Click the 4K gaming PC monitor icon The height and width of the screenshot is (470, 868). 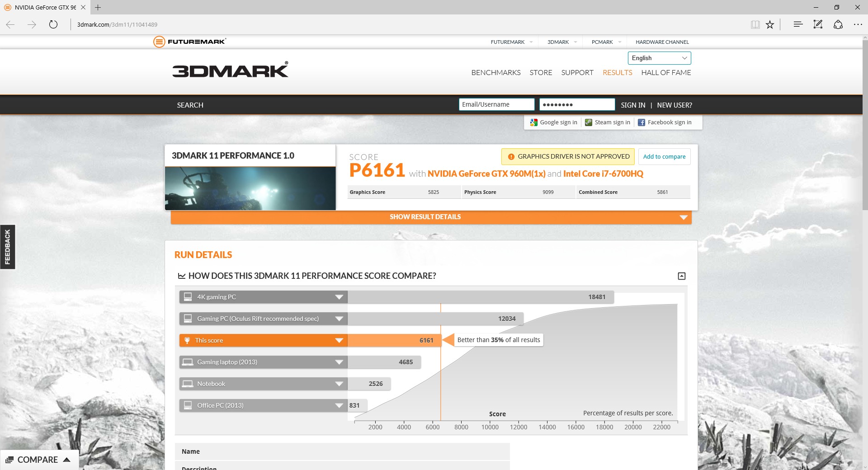[x=188, y=297]
